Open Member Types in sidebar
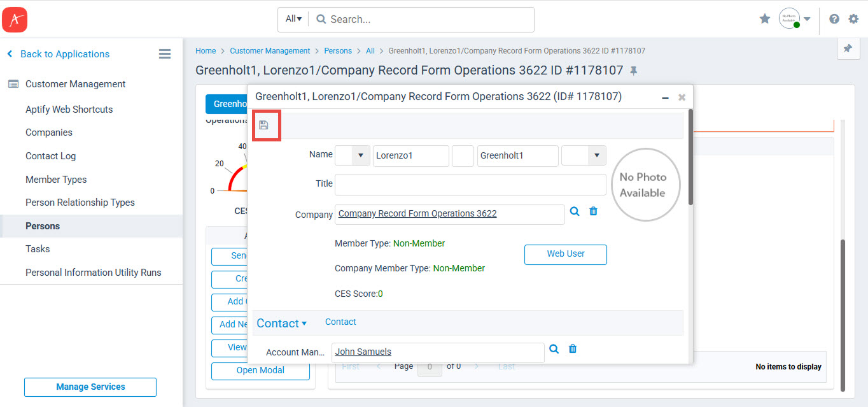The width and height of the screenshot is (868, 407). pos(56,180)
